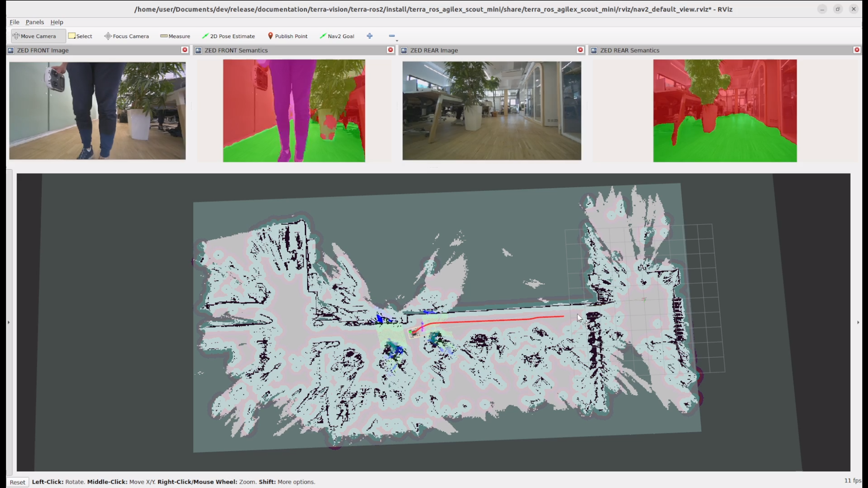
Task: Close the ZED REAR Semantics panel
Action: click(x=857, y=50)
